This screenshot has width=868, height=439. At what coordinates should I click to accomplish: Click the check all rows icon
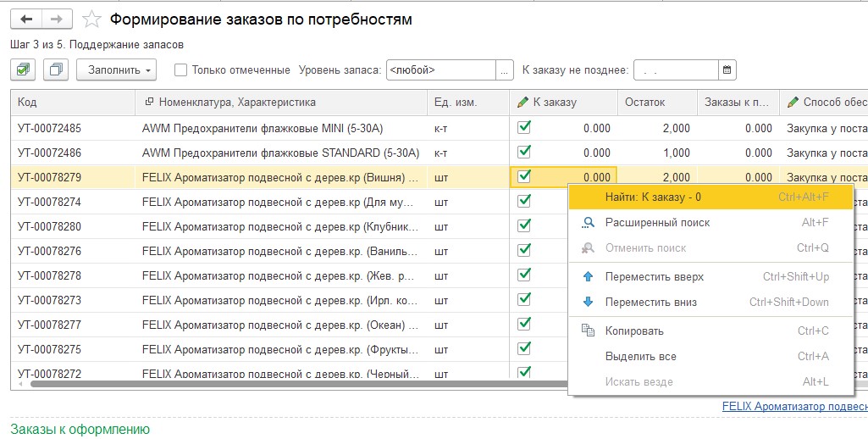23,69
